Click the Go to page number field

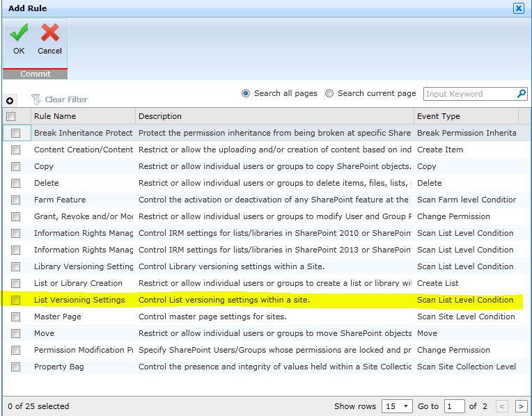point(454,406)
